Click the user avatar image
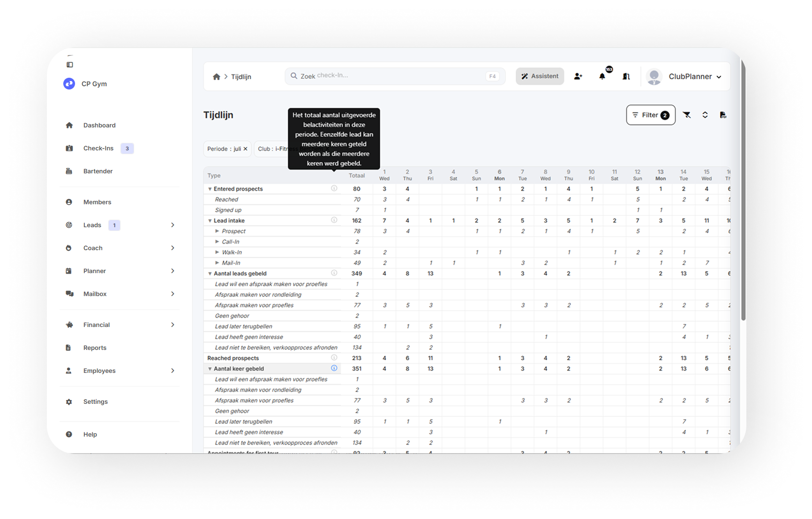Screen dimensions: 812x519 pyautogui.click(x=654, y=76)
